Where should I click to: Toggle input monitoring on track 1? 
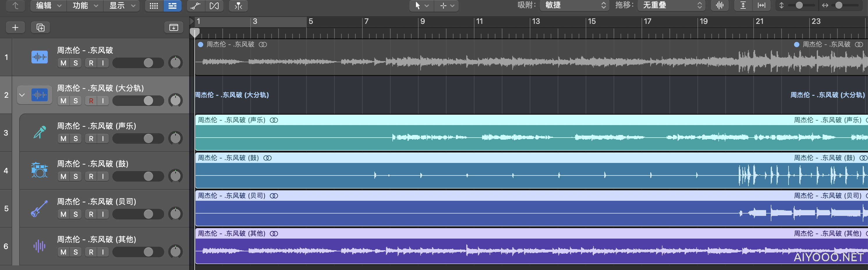pyautogui.click(x=103, y=63)
